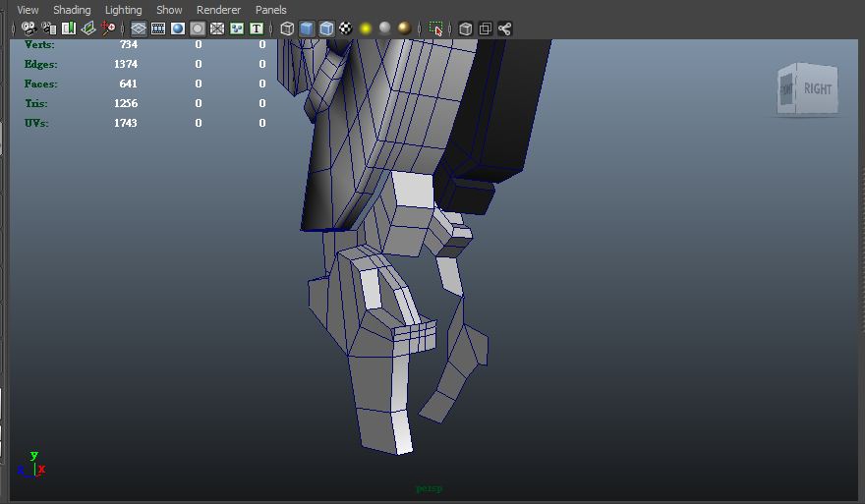Screen dimensions: 865x504
Task: Click the 'persp' camera label
Action: pyautogui.click(x=430, y=488)
